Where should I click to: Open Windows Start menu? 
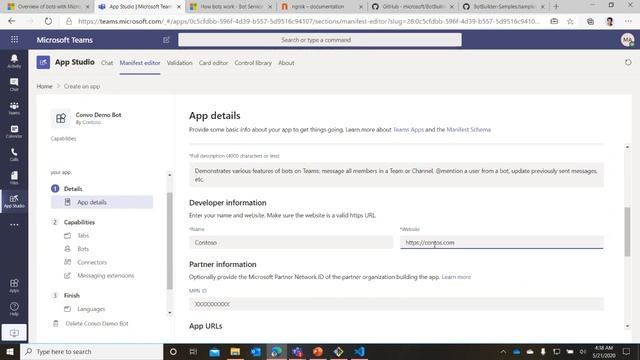[x=10, y=351]
